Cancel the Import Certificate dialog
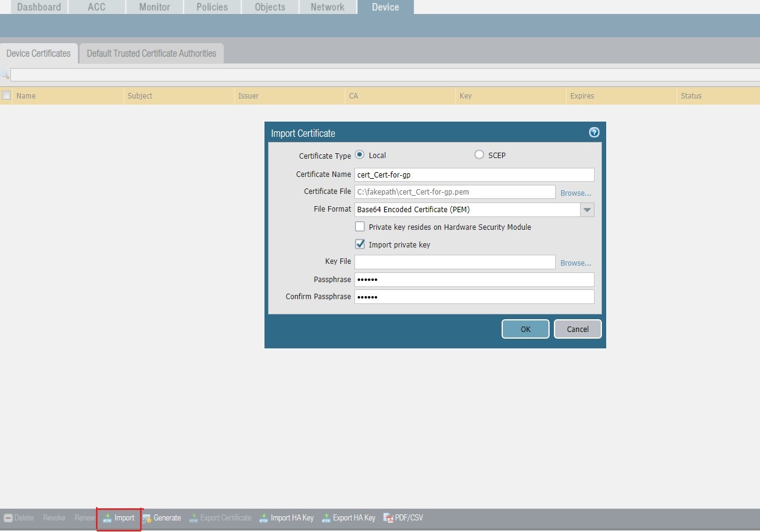Screen dimensions: 760x532 click(x=576, y=328)
